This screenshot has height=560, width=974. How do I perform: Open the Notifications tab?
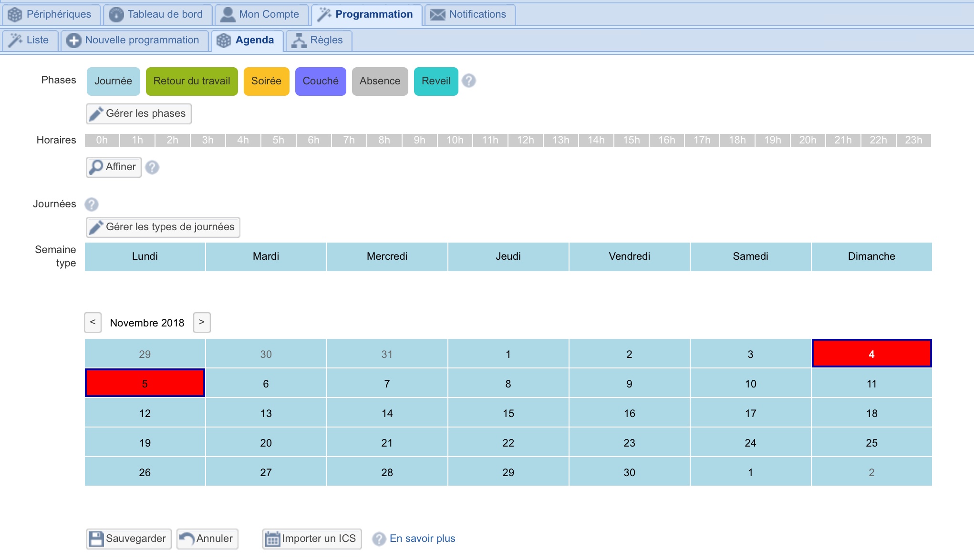pyautogui.click(x=469, y=14)
